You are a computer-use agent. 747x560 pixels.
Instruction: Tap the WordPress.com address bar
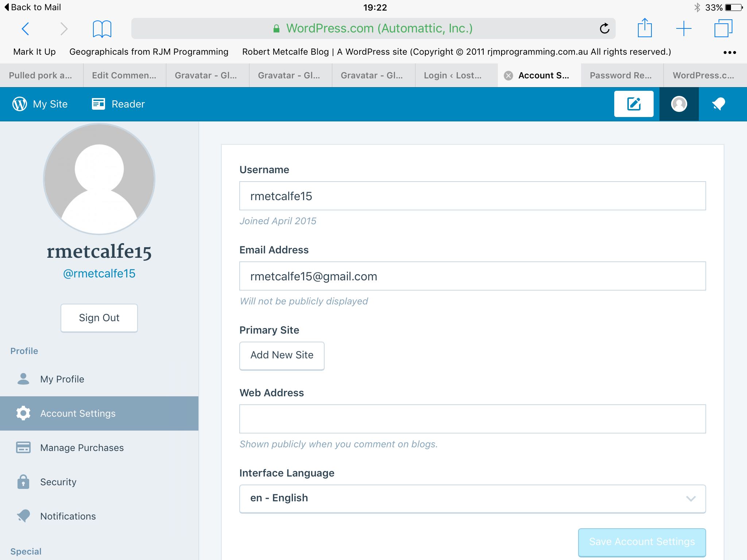click(x=373, y=28)
